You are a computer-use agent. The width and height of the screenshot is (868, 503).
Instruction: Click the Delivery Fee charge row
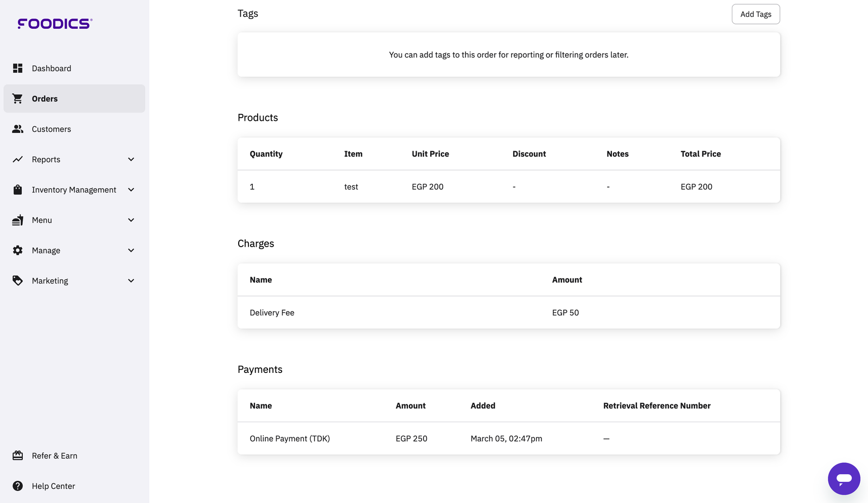(509, 313)
